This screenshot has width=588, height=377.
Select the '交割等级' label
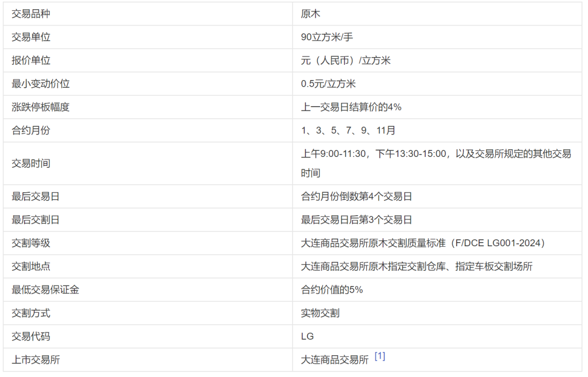(30, 243)
